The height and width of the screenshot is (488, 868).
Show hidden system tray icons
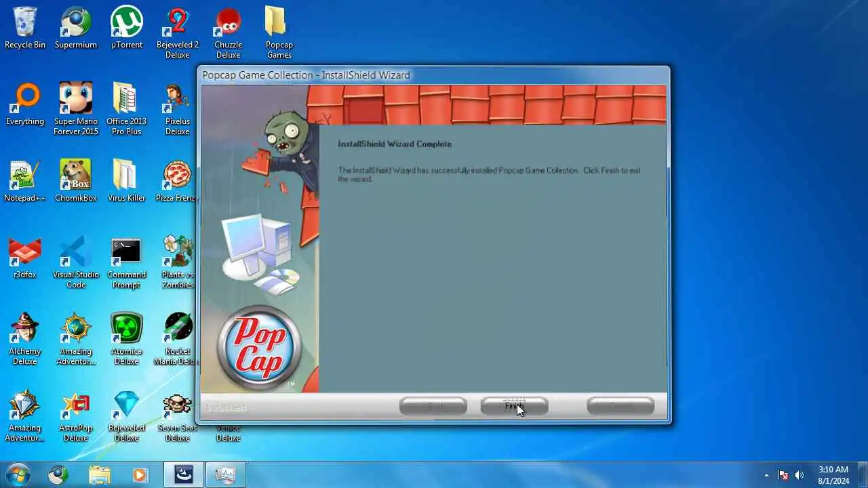(x=766, y=475)
